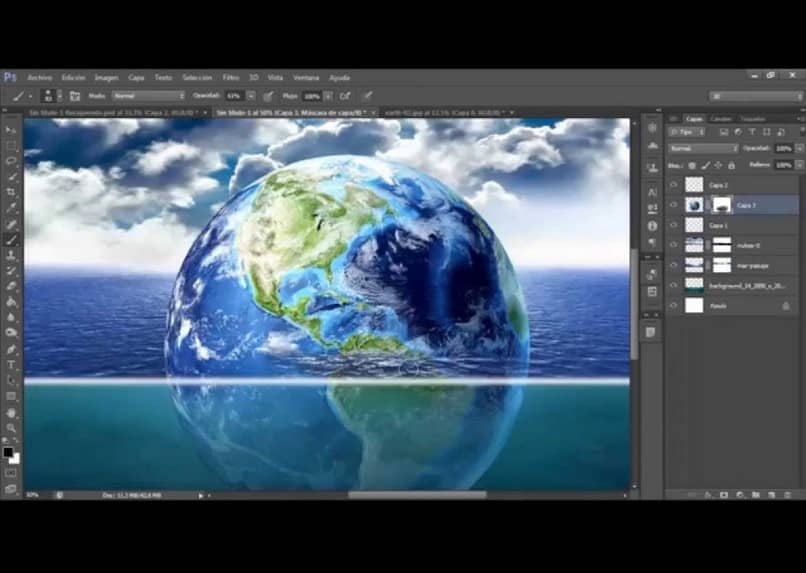806x573 pixels.
Task: Select the Type tool in the toolbox
Action: 11,365
